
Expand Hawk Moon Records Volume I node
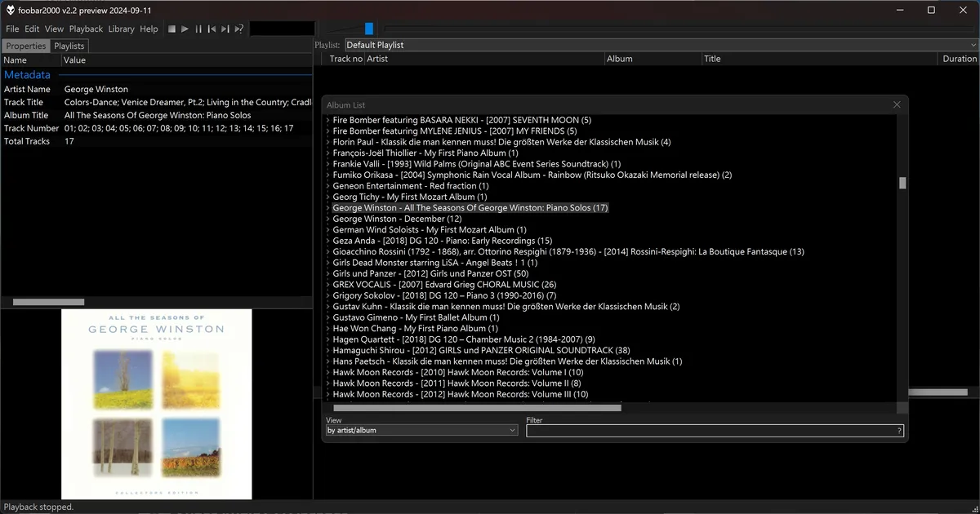tap(328, 372)
